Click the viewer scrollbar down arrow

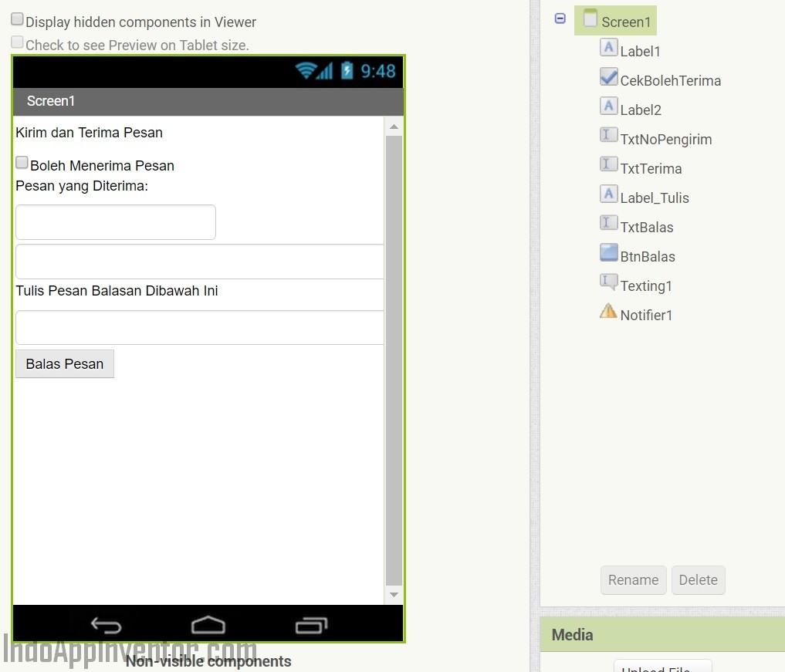coord(394,595)
